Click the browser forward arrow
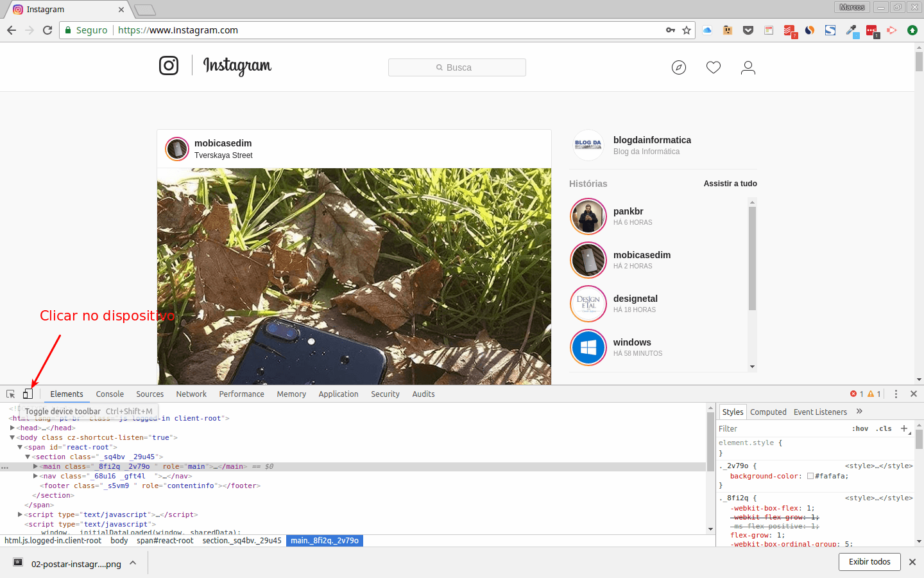 [30, 30]
